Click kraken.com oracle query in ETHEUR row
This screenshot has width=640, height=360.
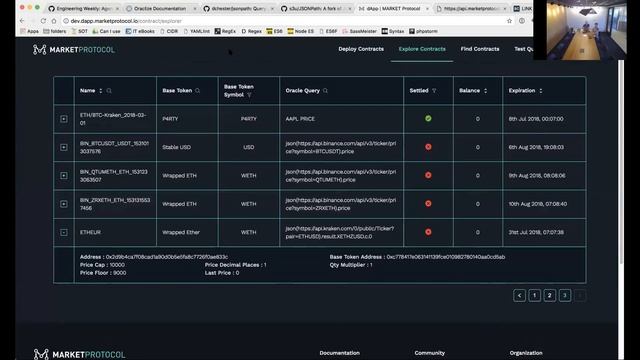click(x=340, y=232)
